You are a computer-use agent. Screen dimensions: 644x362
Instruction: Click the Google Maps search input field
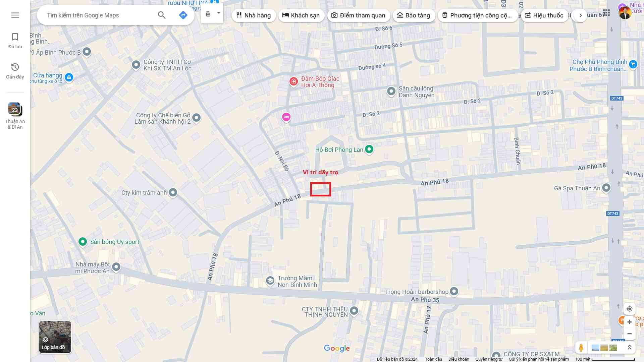pyautogui.click(x=101, y=15)
